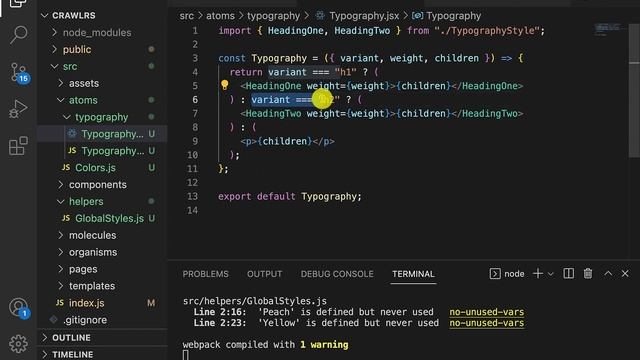This screenshot has height=360, width=640.
Task: Open the second no-unused-vars rule link
Action: coord(487,323)
